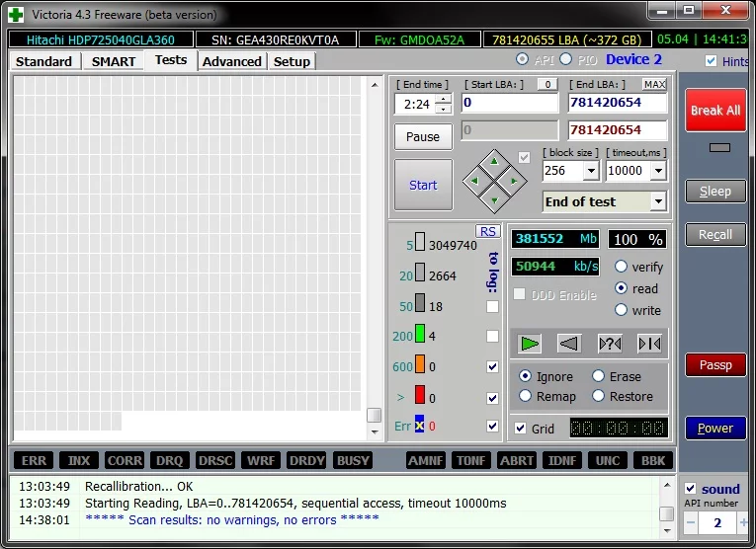
Task: Toggle the sound checkbox
Action: (691, 489)
